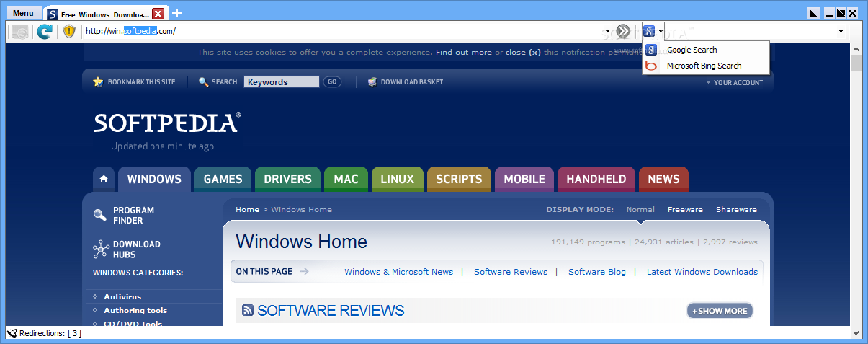Click the Software Reviews RSS feed icon

pyautogui.click(x=248, y=311)
